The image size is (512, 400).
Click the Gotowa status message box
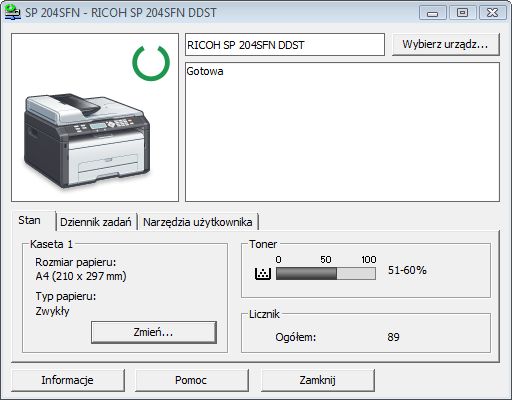342,132
